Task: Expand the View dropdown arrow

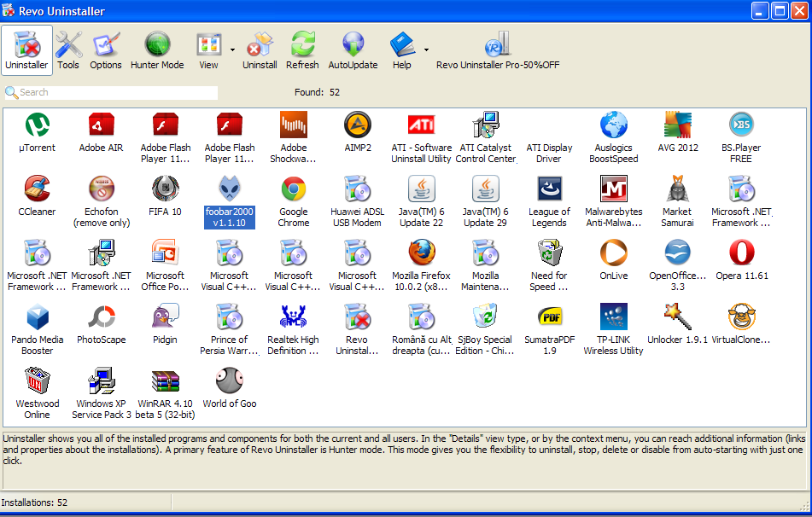Action: [232, 50]
